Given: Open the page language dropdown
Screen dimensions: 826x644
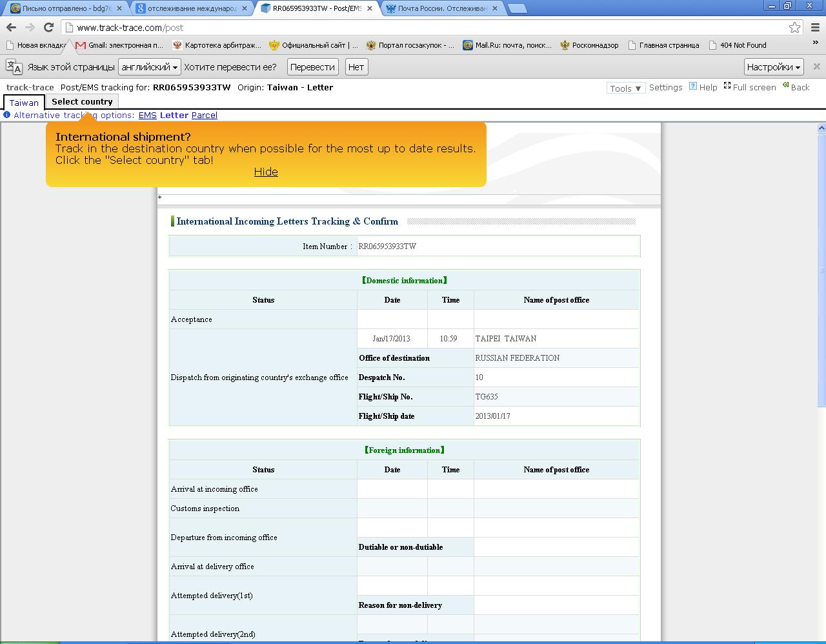Looking at the screenshot, I should click(149, 67).
